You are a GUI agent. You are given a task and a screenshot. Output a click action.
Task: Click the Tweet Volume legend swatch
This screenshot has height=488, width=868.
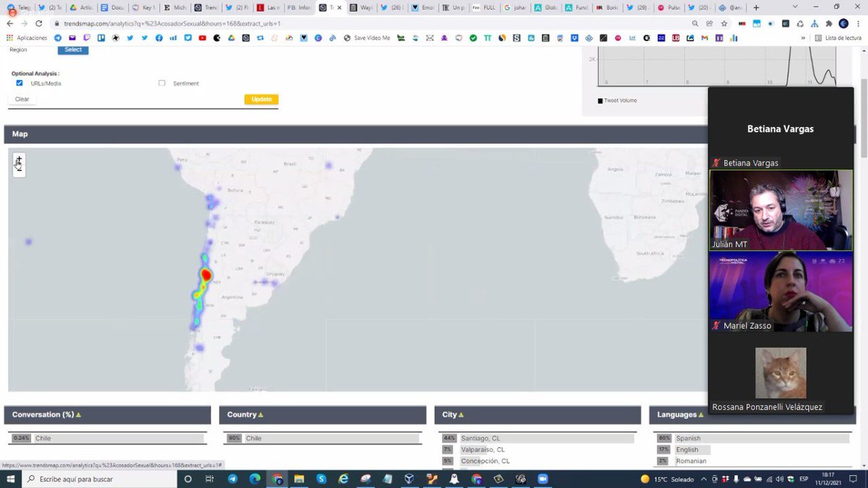[600, 101]
